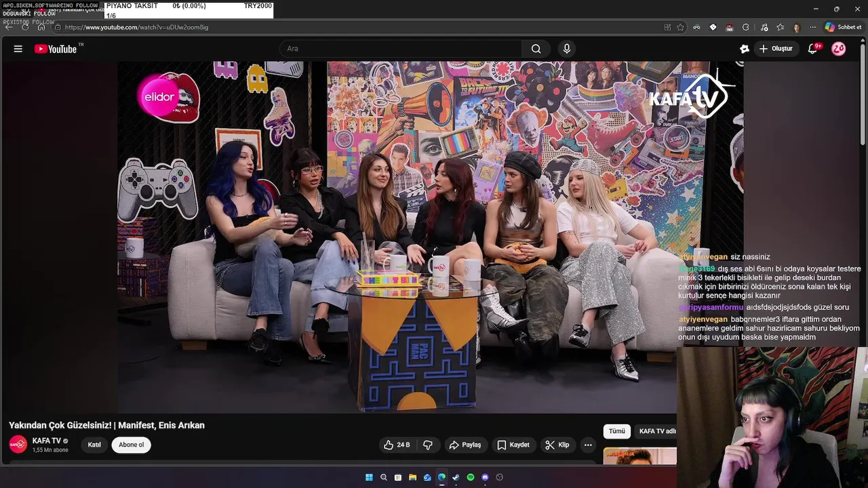
Task: Open OBS Studio from the taskbar
Action: click(x=500, y=477)
